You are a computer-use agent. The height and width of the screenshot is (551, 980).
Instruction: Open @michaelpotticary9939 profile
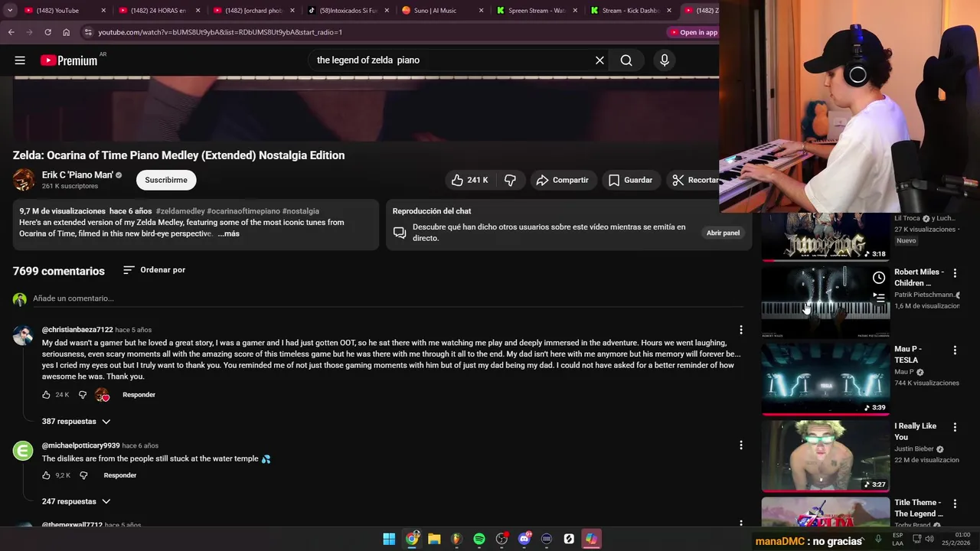click(80, 445)
